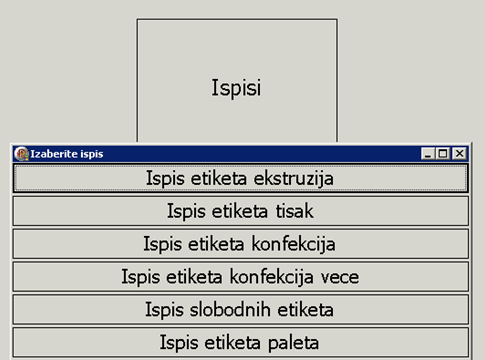Maximize the Izaberite ispis window
Screen dimensions: 485x360
tap(443, 154)
